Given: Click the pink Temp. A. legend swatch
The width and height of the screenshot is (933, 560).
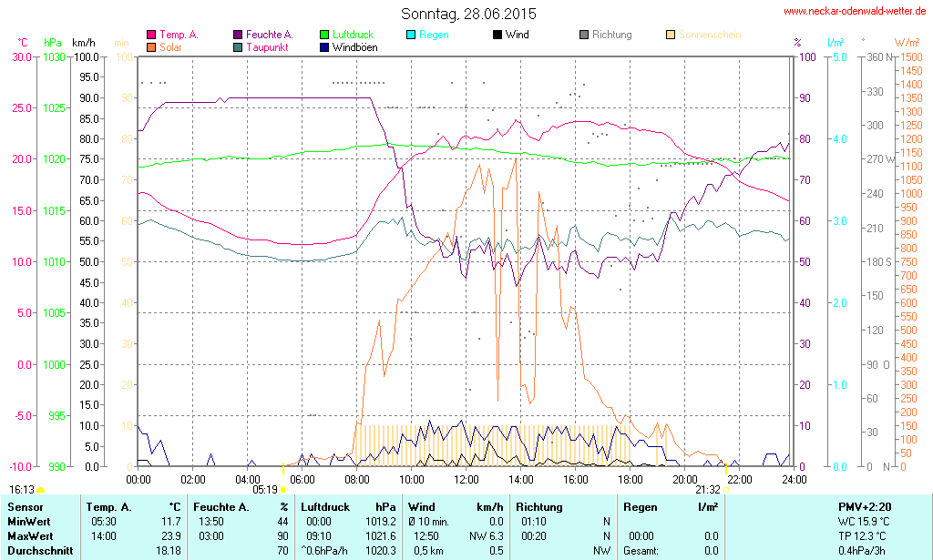Looking at the screenshot, I should point(151,35).
